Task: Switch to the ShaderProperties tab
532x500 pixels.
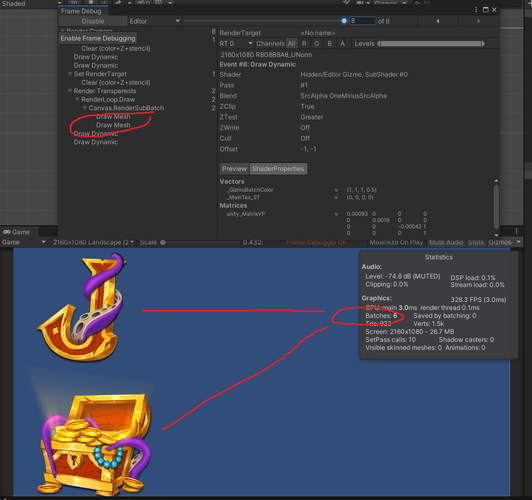Action: pos(278,169)
